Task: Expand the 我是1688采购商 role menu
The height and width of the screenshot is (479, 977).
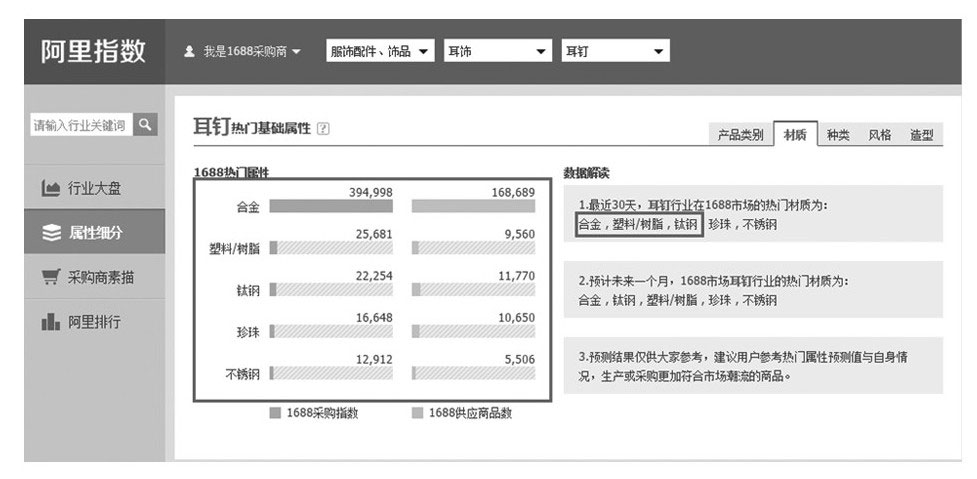Action: tap(252, 52)
